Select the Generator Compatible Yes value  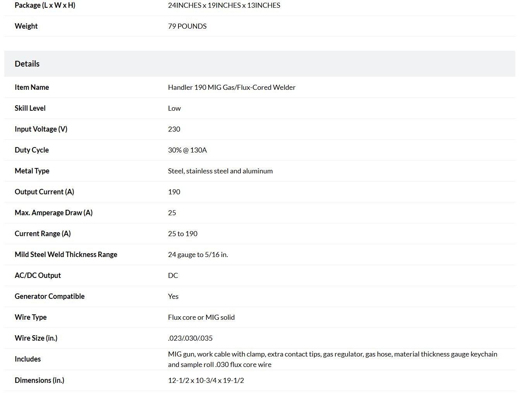coord(173,296)
